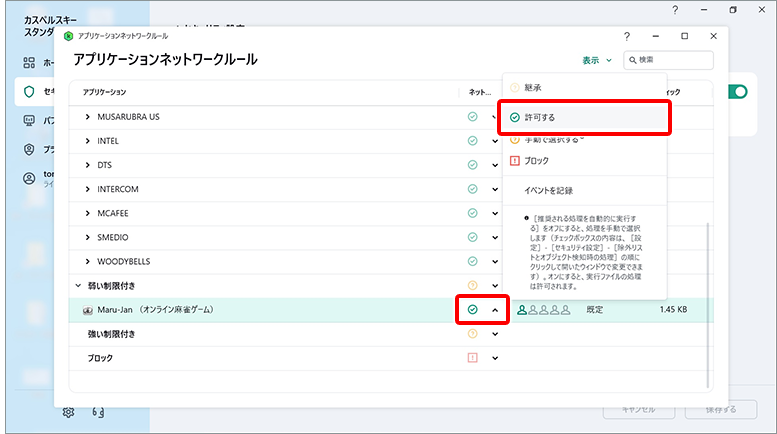Open the account profile icon in sidebar

click(29, 178)
